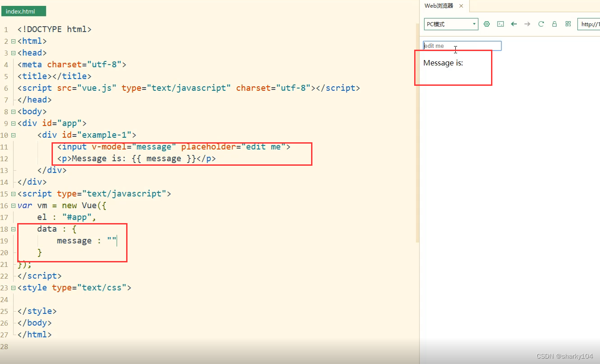Click "text/css" on line 23
Viewport: 600px width, 364px height.
[x=102, y=288]
